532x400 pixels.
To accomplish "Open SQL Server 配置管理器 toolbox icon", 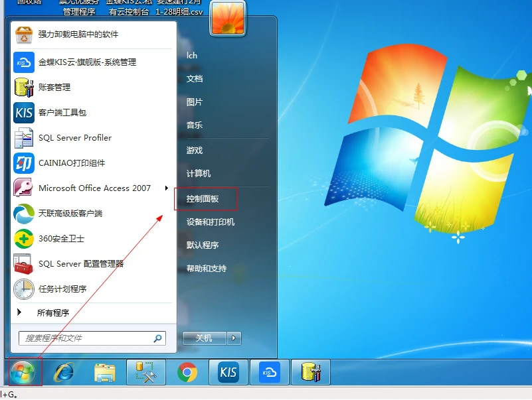I will (23, 264).
